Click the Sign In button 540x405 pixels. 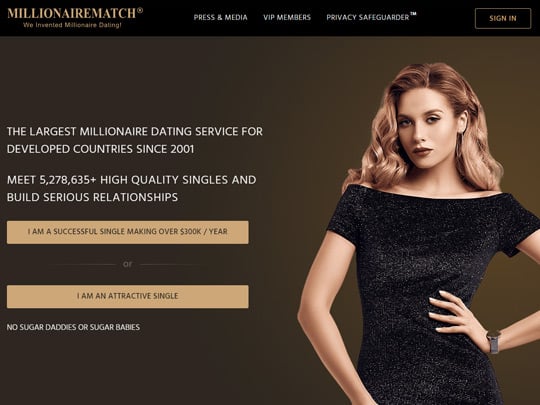[503, 18]
